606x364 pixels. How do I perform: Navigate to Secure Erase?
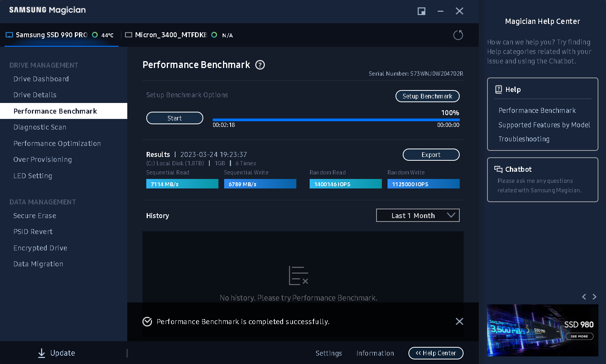(35, 216)
